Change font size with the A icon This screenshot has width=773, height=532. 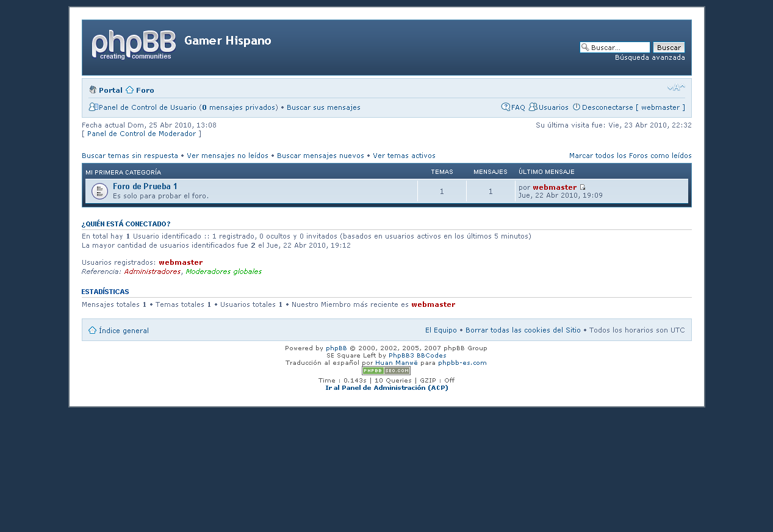click(675, 88)
